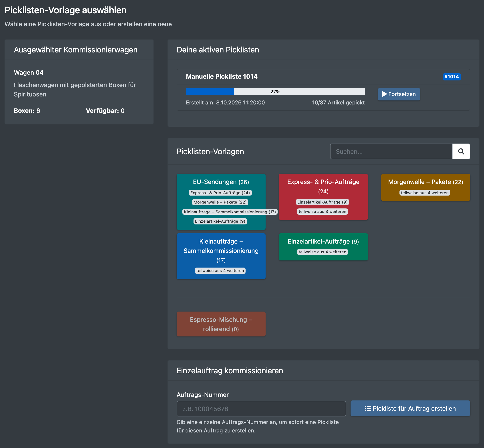Click the Picklisten-Vorlagen heading
The height and width of the screenshot is (448, 484).
(210, 152)
